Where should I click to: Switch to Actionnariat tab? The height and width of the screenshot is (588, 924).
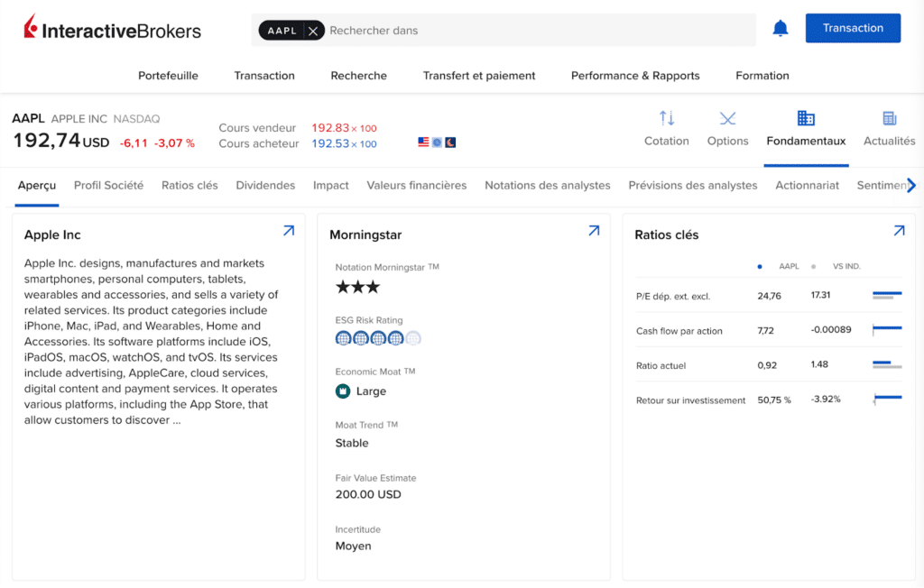point(807,186)
